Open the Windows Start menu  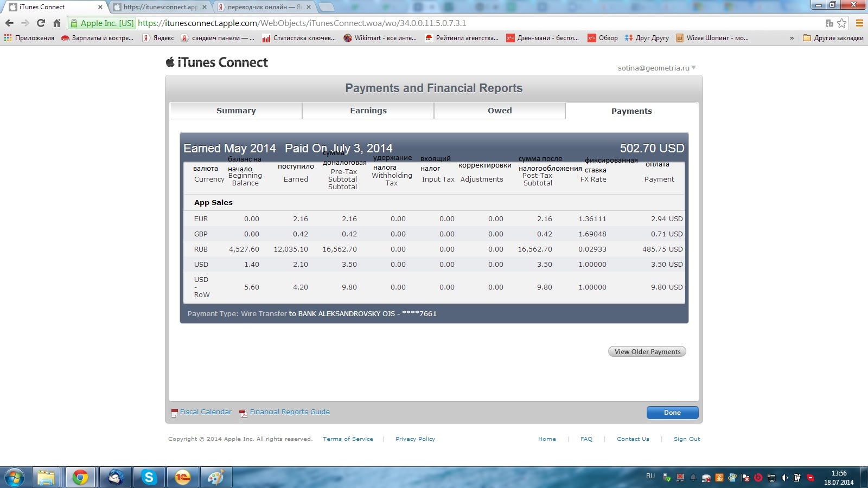tap(15, 477)
